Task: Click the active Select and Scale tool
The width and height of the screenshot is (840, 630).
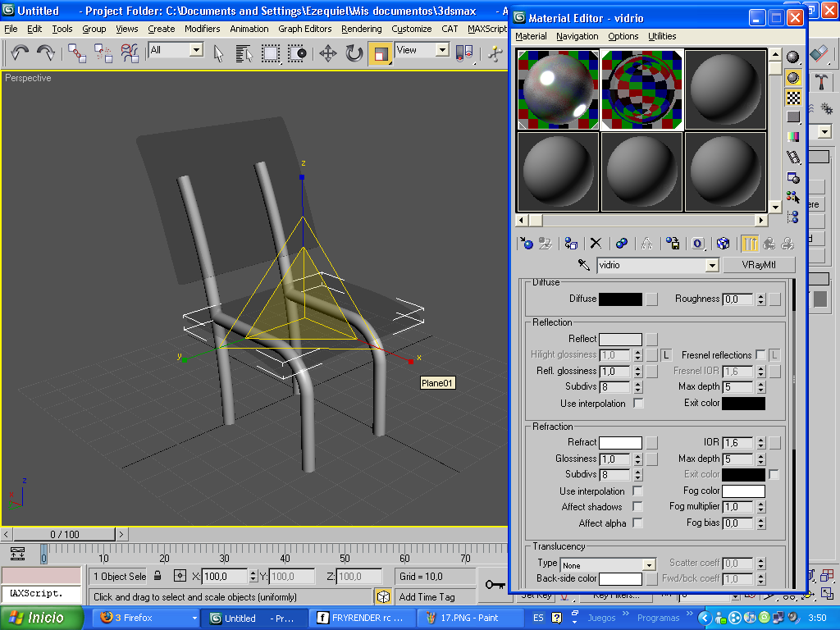Action: coord(381,53)
